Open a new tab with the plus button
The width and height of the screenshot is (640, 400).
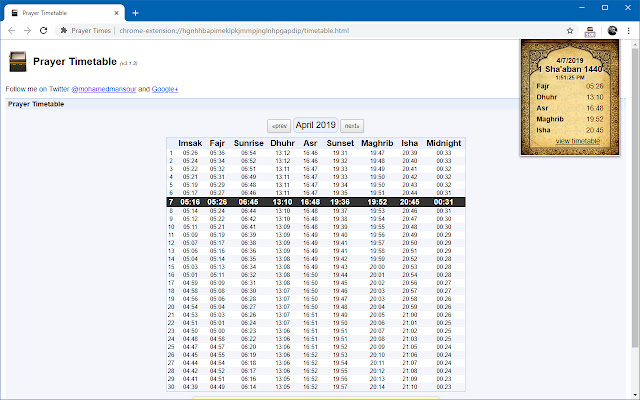(135, 11)
